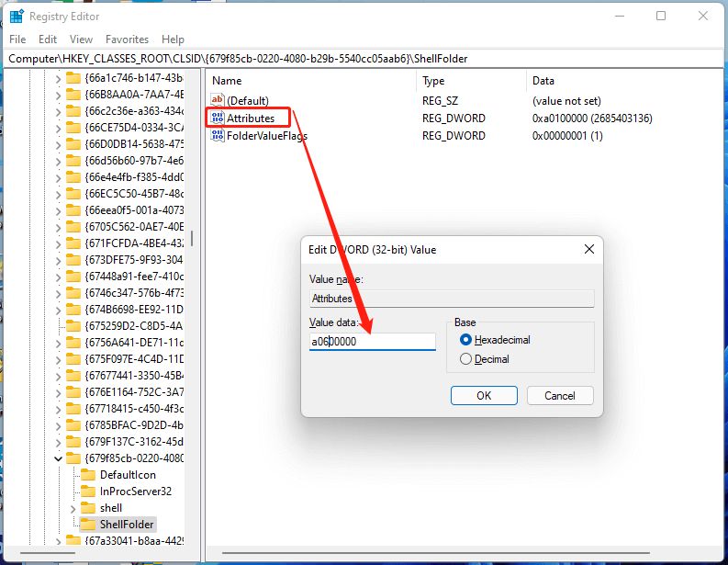Select the ShellFolder tree item label
728x565 pixels.
tap(127, 524)
